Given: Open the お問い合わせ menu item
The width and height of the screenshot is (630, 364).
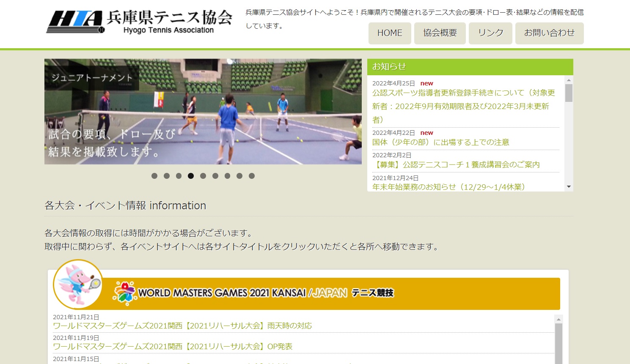Looking at the screenshot, I should coord(549,33).
